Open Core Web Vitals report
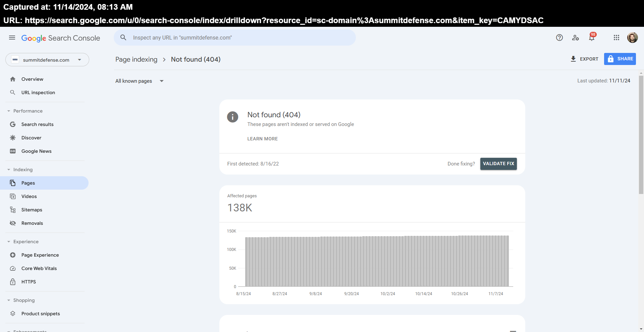 (44, 268)
